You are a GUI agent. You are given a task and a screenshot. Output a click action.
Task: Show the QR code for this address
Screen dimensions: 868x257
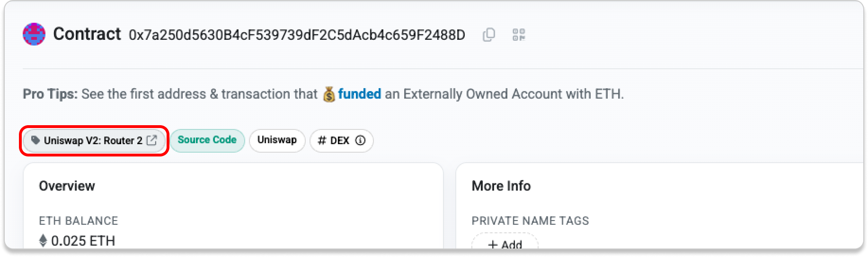point(519,35)
